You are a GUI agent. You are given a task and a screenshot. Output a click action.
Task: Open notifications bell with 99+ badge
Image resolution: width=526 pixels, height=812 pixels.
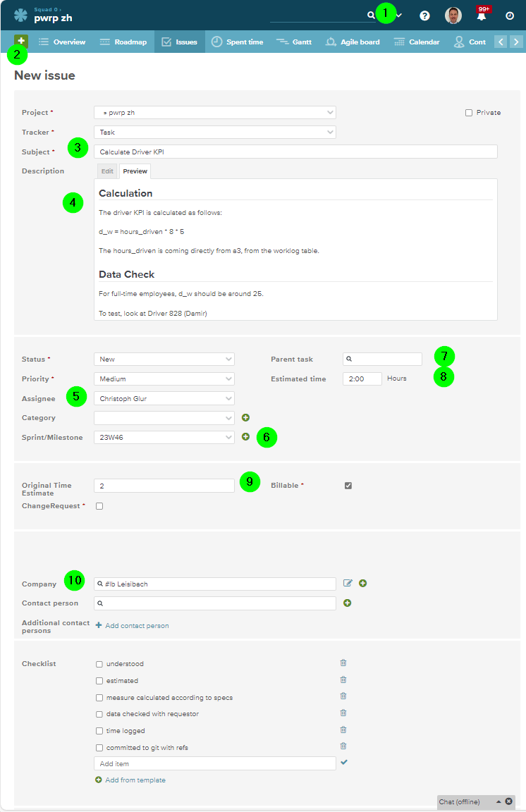[482, 15]
